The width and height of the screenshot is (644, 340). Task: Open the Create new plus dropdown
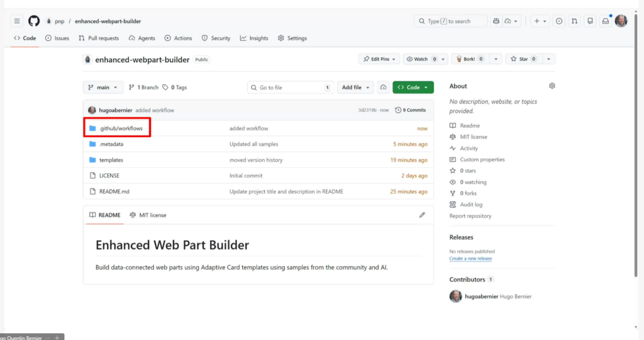[540, 21]
